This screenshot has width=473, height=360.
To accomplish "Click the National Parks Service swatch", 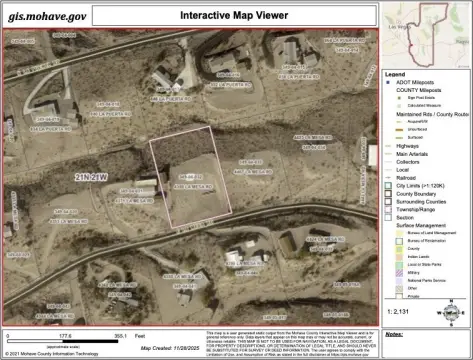I will coord(399,281).
